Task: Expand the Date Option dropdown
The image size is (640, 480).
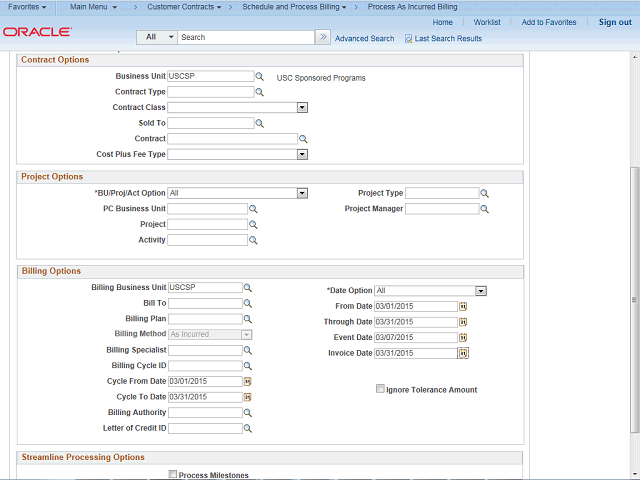Action: pos(481,291)
